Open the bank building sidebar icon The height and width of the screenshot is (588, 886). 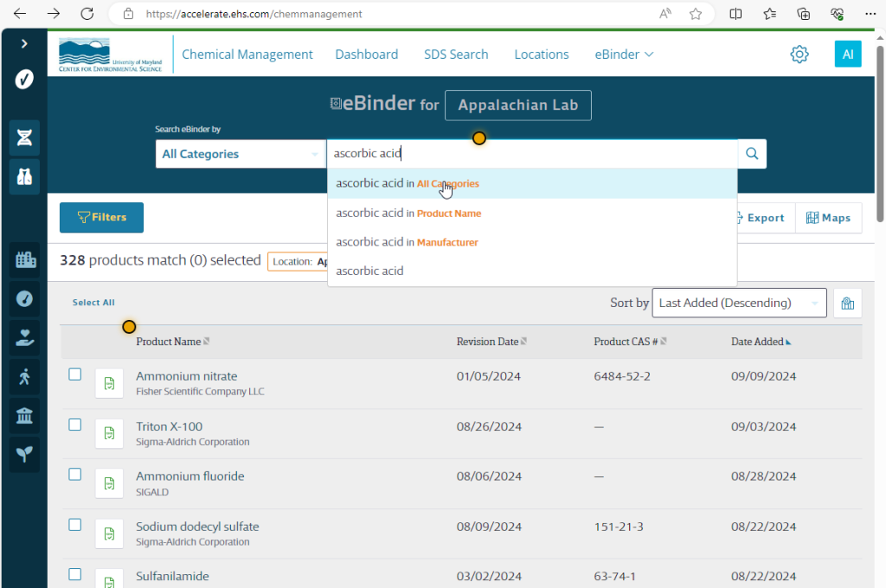(24, 416)
